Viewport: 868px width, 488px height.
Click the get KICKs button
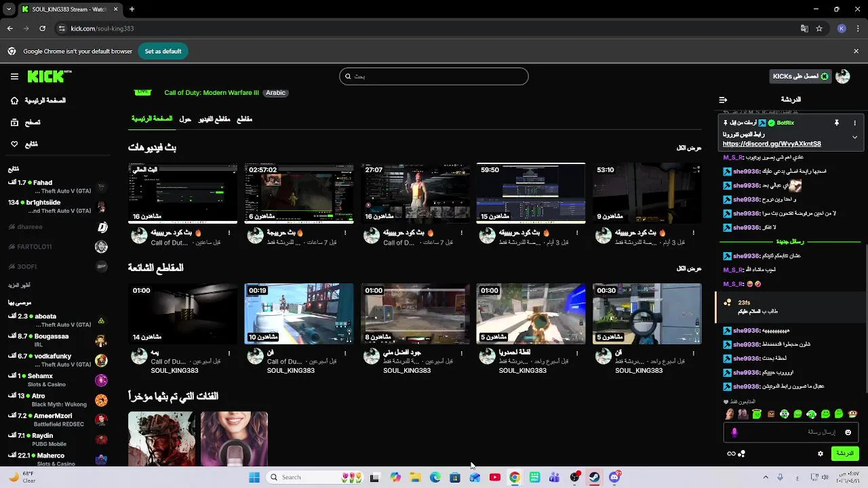point(800,77)
